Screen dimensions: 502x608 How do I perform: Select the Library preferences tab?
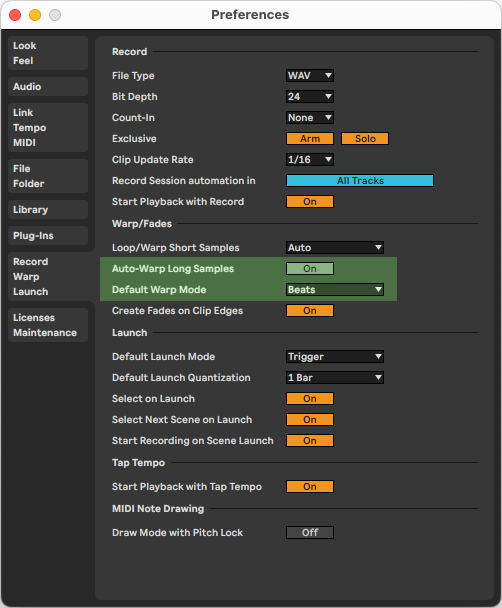tap(48, 209)
